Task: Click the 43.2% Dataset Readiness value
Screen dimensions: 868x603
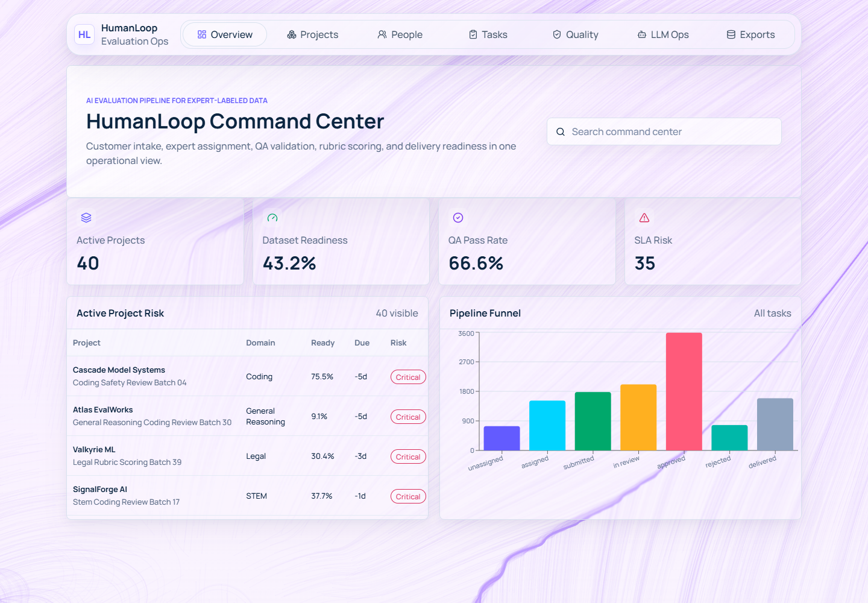Action: pyautogui.click(x=289, y=264)
